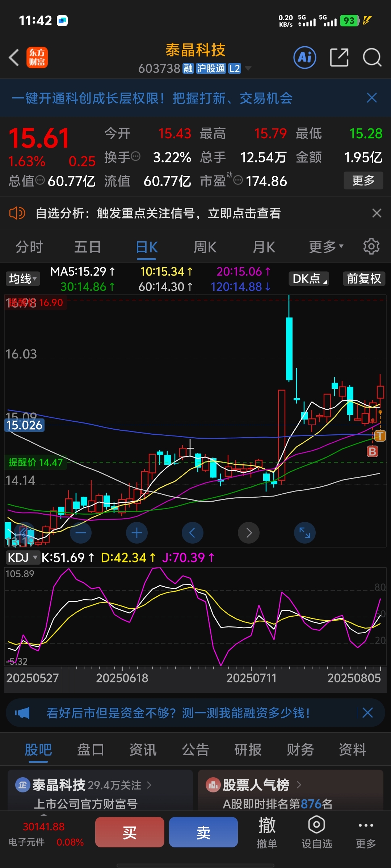Tap 市盈 info icon
This screenshot has width=391, height=868.
click(238, 180)
